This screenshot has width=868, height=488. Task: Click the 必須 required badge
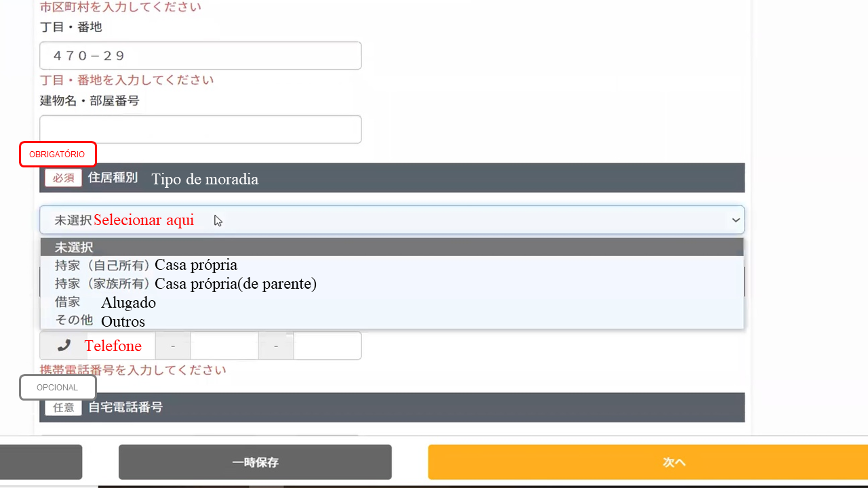click(x=63, y=178)
